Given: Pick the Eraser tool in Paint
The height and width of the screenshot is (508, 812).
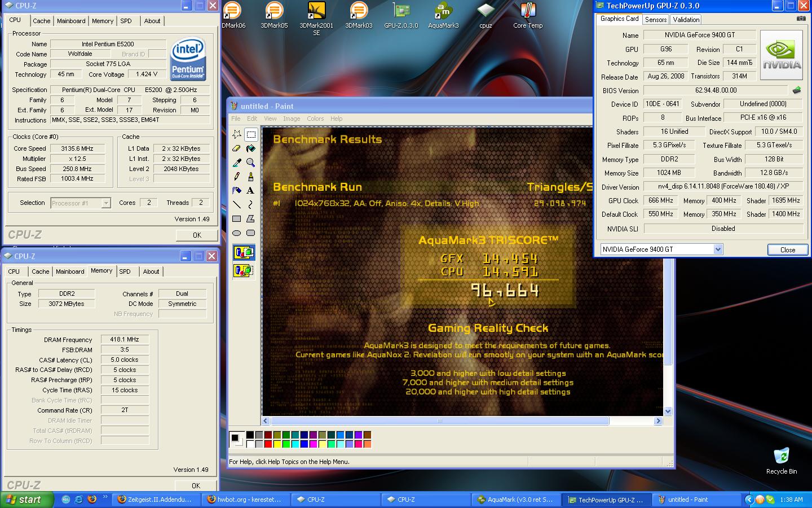Looking at the screenshot, I should (x=237, y=148).
